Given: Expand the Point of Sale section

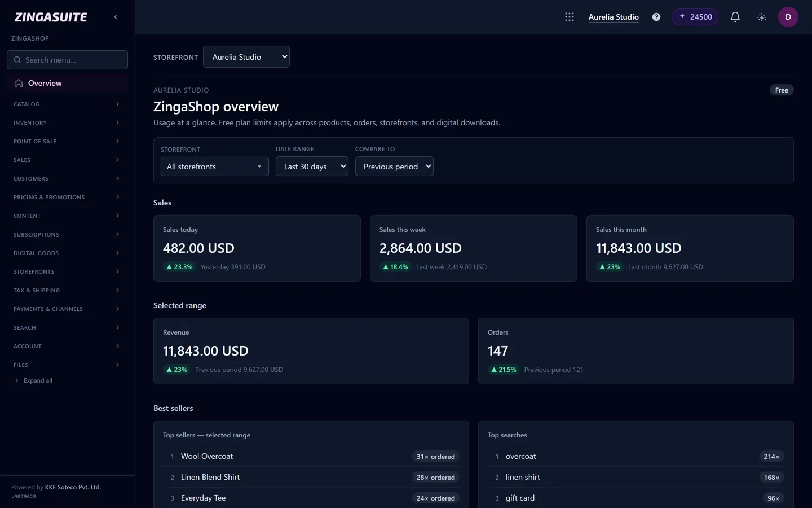Looking at the screenshot, I should (67, 141).
